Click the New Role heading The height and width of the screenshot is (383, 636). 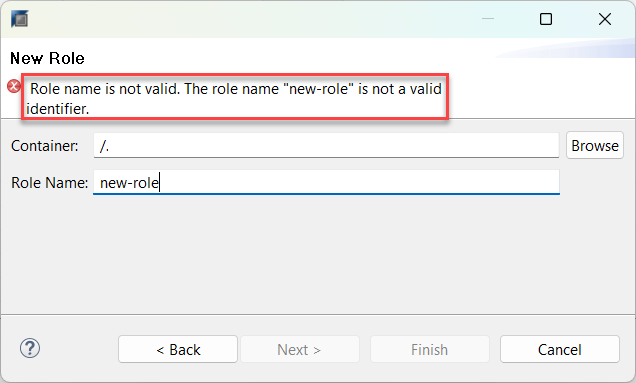pos(47,58)
